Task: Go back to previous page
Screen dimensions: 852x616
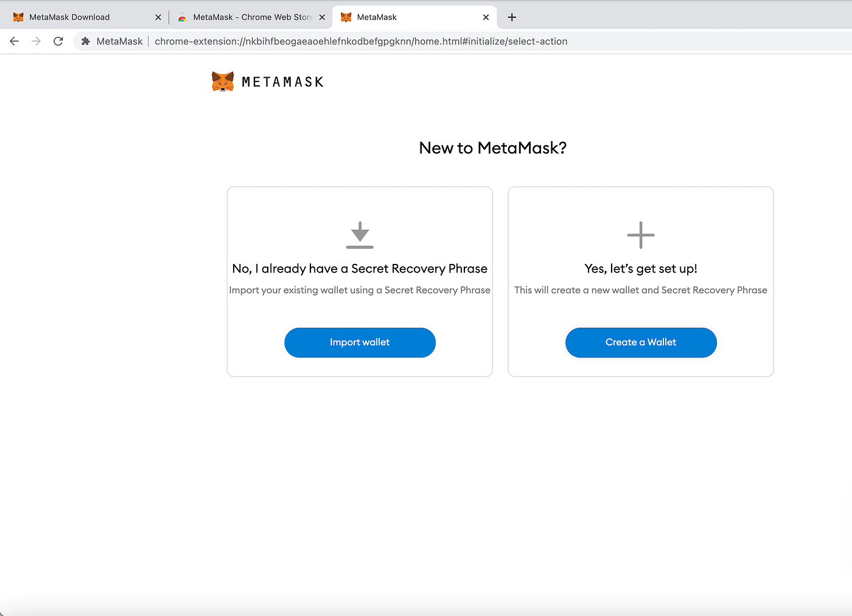Action: click(15, 41)
